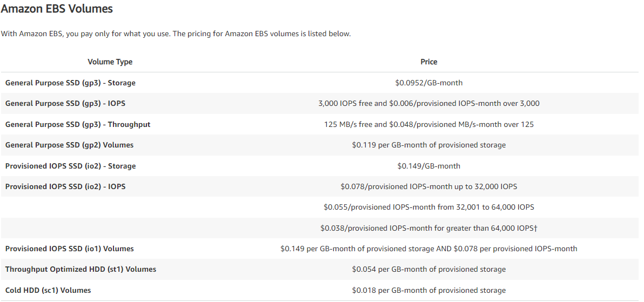Select the Volume Type column header
644x302 pixels.
[110, 62]
